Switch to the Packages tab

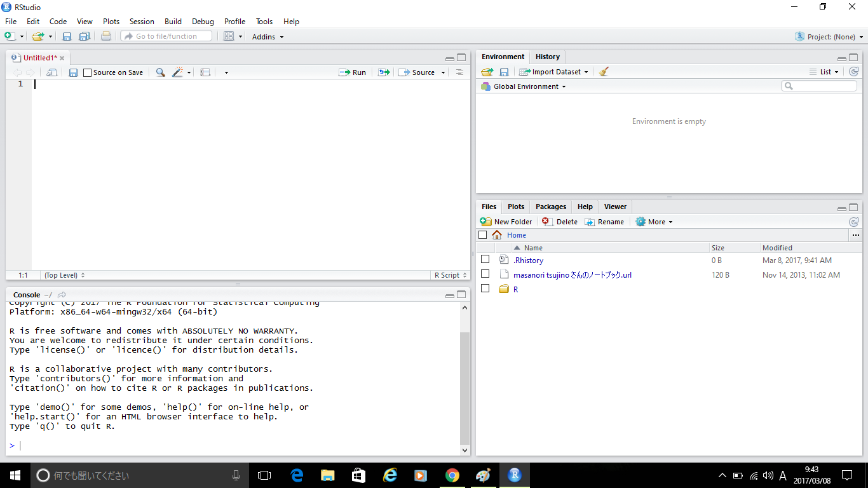pos(551,207)
